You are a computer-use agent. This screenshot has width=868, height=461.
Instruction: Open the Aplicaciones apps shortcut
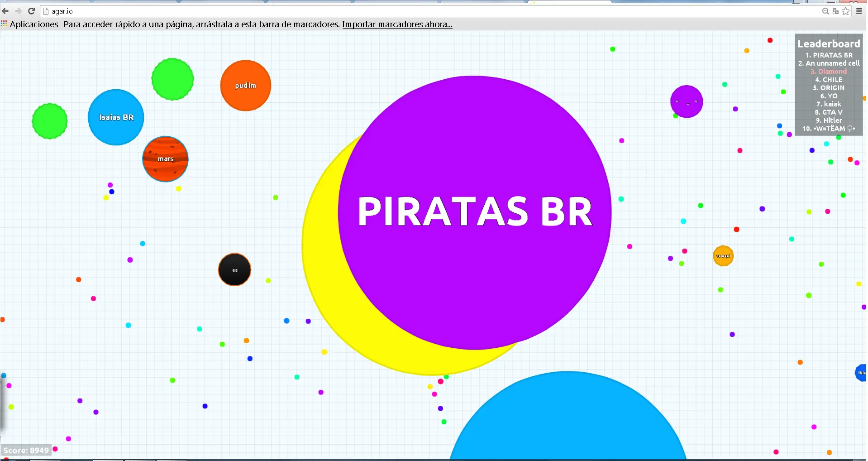pos(29,24)
